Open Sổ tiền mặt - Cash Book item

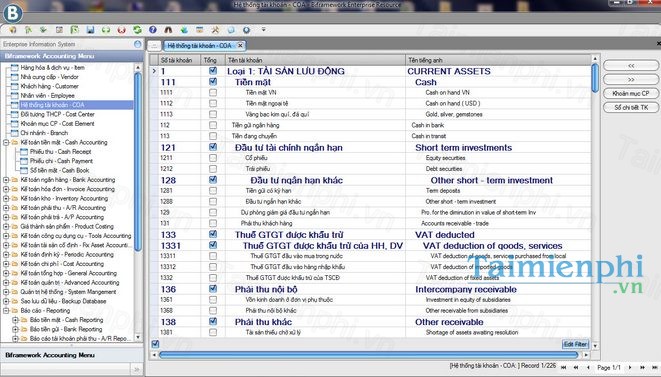point(59,170)
